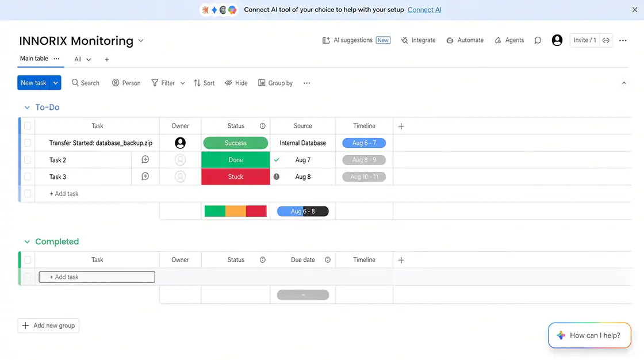Open Filter dropdown arrow
The image size is (644, 360).
click(x=183, y=83)
